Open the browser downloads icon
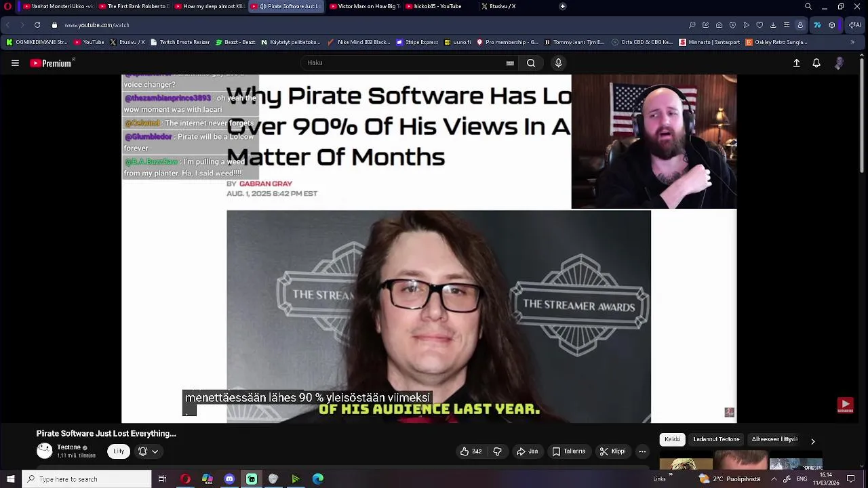868x488 pixels. coord(773,25)
